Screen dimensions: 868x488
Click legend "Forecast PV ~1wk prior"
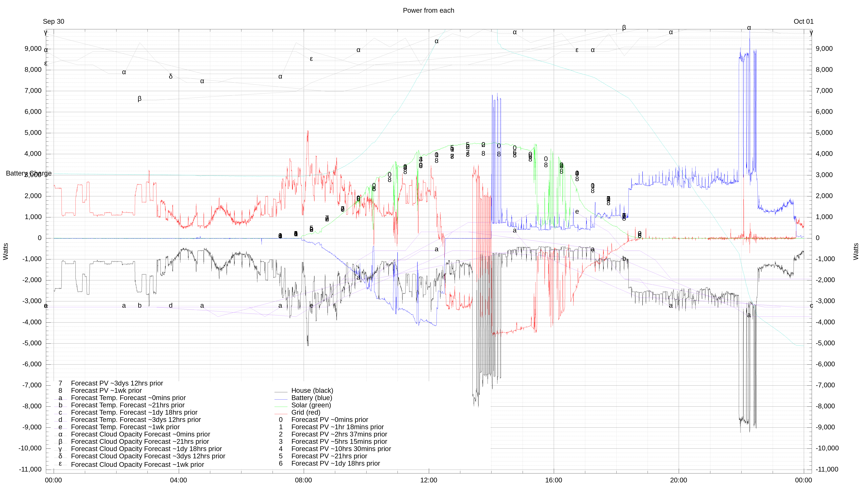106,391
